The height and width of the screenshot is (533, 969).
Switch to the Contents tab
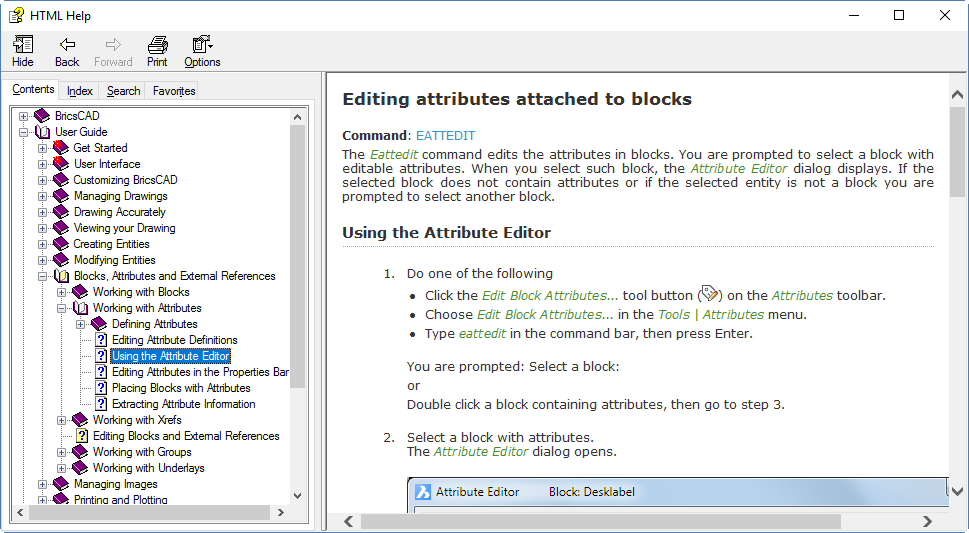(x=33, y=89)
